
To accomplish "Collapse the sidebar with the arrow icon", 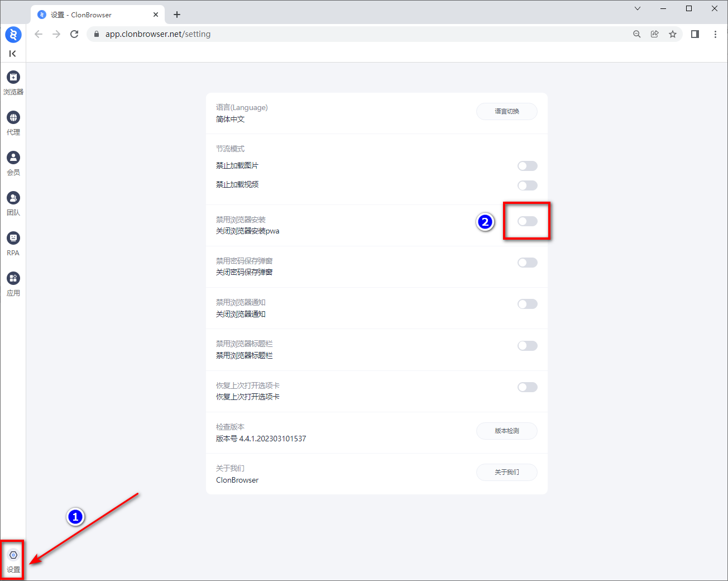I will point(12,54).
